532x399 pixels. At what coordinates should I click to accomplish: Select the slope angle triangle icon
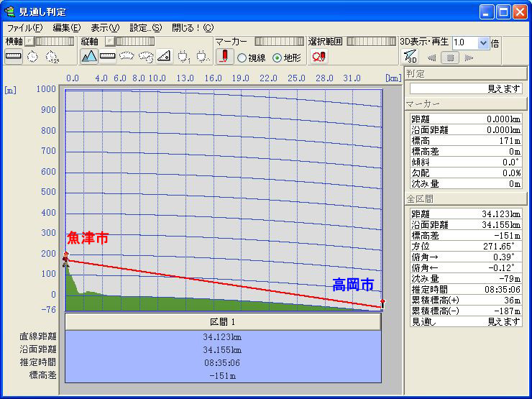(x=164, y=56)
